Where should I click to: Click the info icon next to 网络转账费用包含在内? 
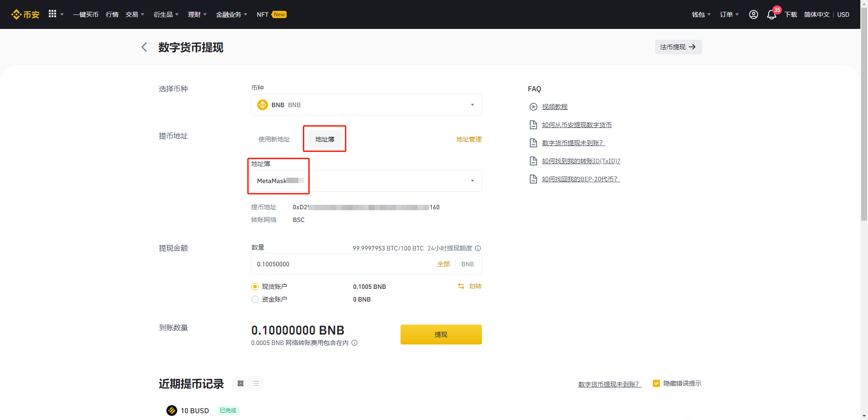point(354,343)
